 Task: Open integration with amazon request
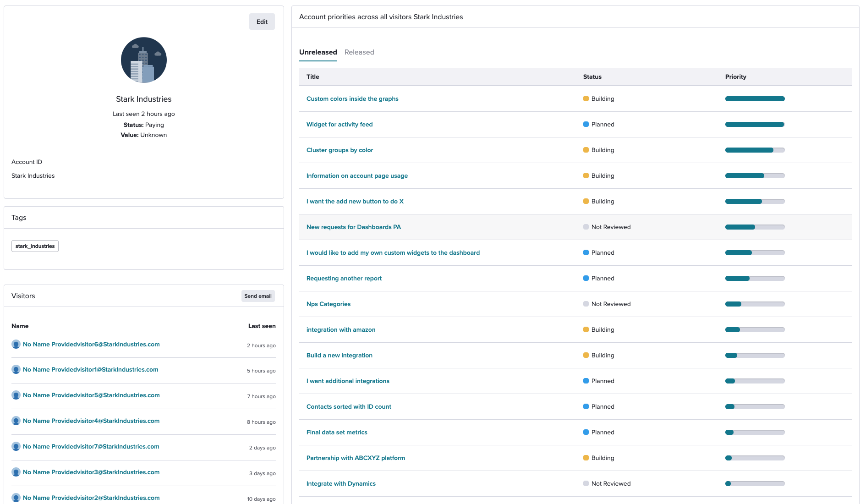(x=341, y=329)
